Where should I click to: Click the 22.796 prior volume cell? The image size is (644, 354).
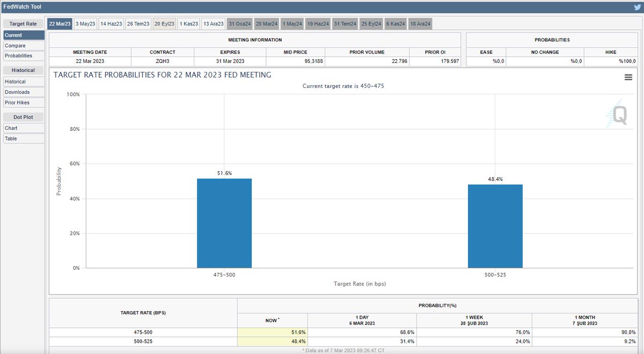(x=367, y=61)
